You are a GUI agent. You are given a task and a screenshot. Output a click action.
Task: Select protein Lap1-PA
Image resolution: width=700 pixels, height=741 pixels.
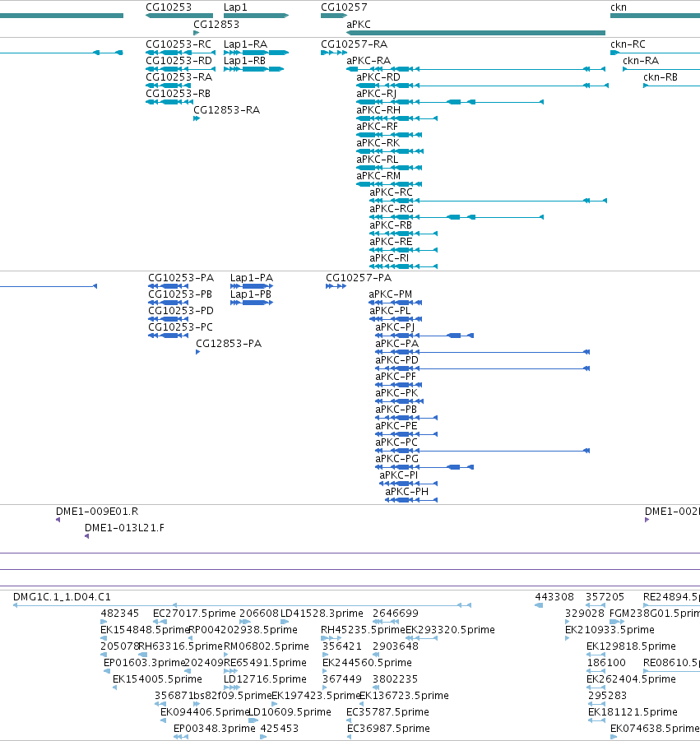252,286
